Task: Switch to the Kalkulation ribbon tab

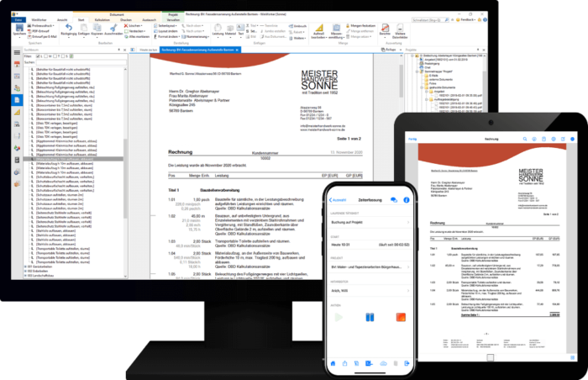Action: click(102, 19)
